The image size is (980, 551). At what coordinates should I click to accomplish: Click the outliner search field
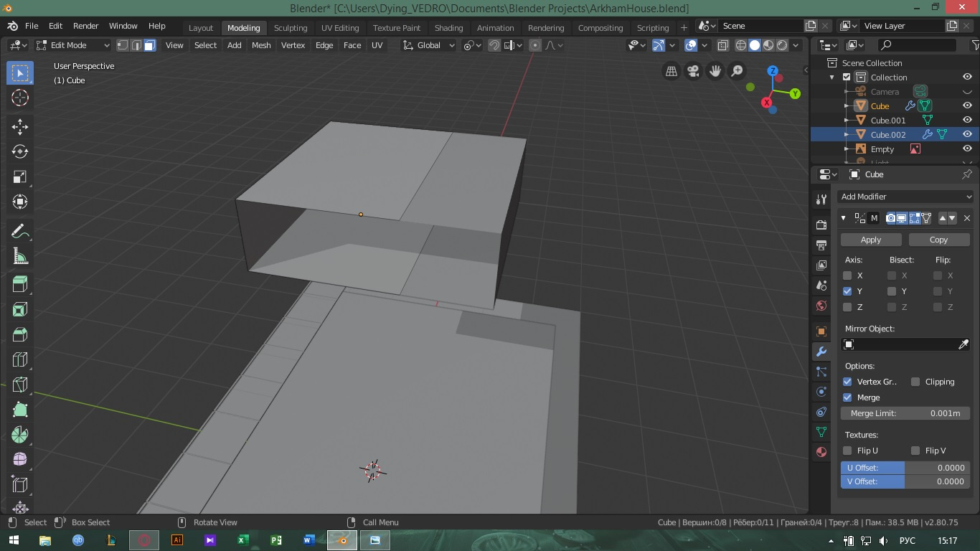pos(917,45)
